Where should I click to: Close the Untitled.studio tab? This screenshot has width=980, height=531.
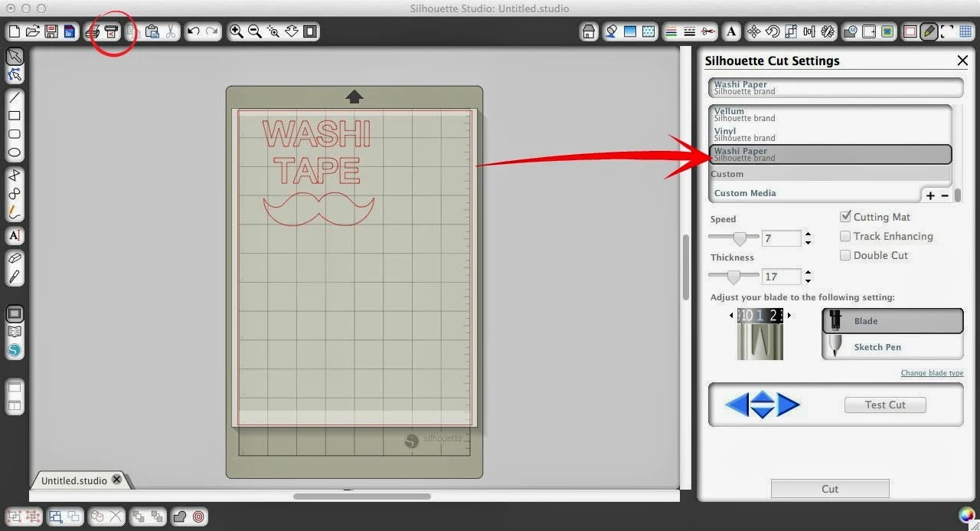(x=117, y=480)
